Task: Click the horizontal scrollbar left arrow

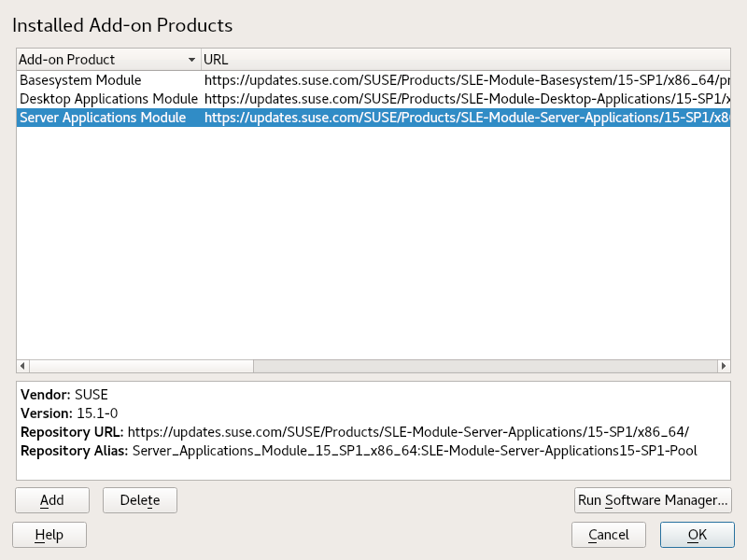Action: coord(23,366)
